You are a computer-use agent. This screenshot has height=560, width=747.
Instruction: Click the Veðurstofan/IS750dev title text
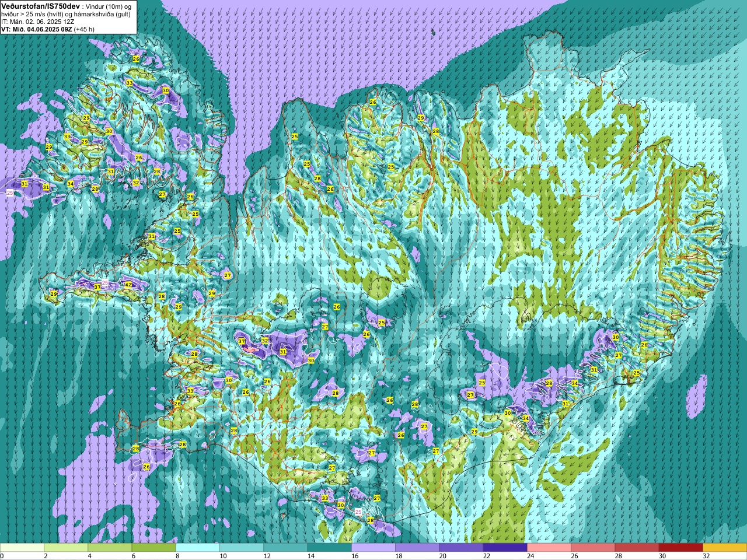pyautogui.click(x=41, y=6)
